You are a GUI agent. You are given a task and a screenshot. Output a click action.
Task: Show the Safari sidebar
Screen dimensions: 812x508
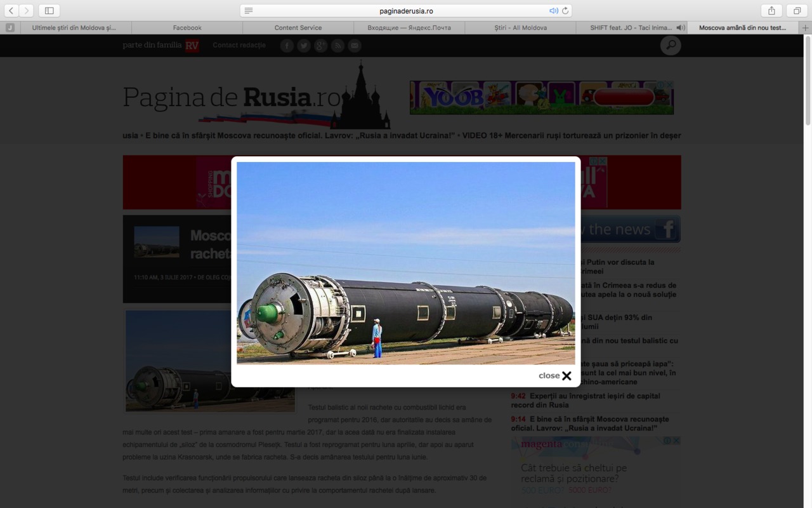pyautogui.click(x=49, y=10)
